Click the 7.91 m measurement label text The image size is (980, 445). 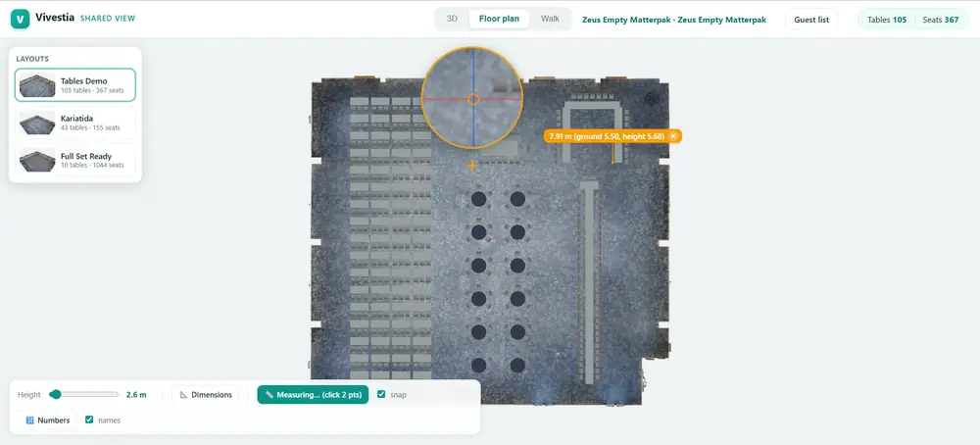[x=607, y=135]
